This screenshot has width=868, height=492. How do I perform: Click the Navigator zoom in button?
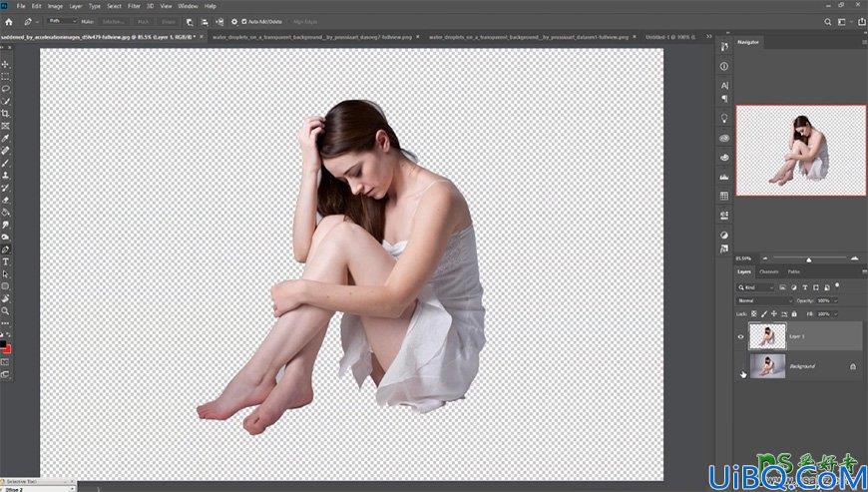click(855, 259)
